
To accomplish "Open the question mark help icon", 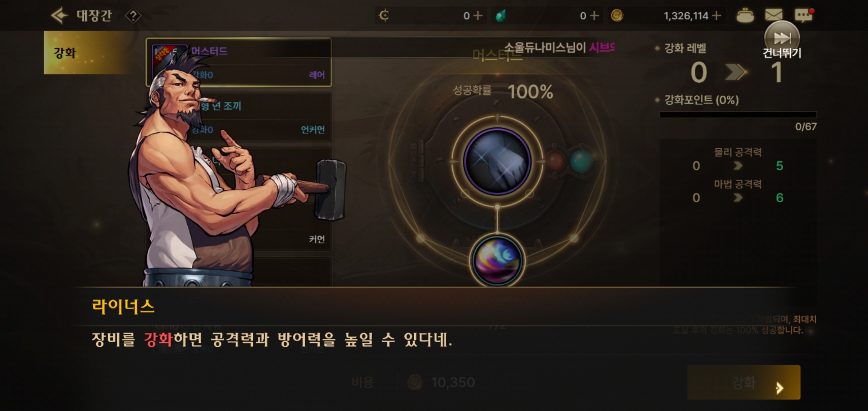I will (133, 16).
